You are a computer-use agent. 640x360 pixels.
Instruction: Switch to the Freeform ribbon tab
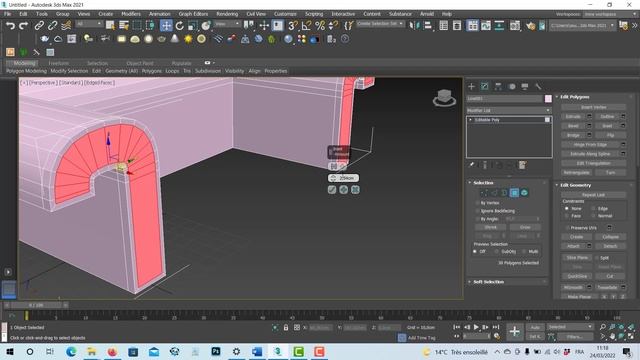pos(59,63)
